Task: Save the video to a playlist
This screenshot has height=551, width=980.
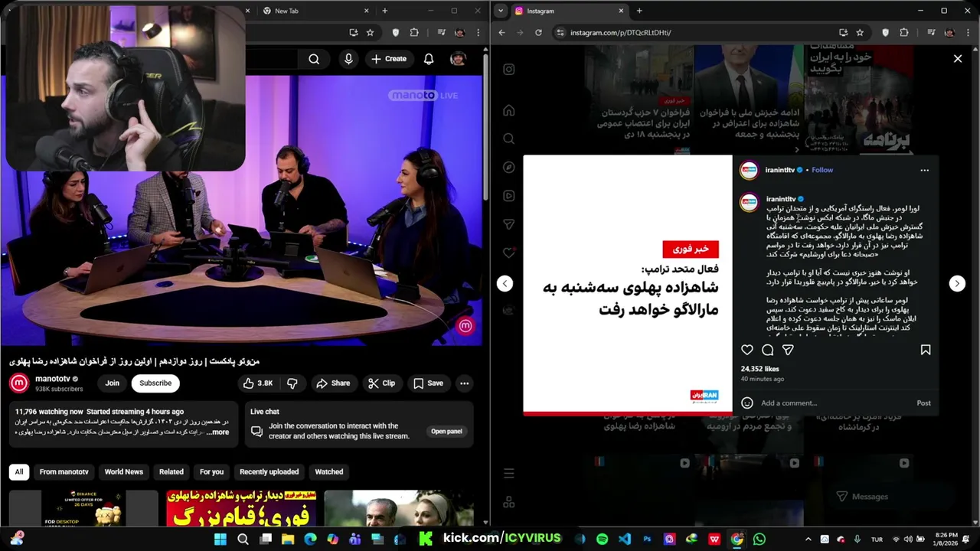Action: [429, 383]
